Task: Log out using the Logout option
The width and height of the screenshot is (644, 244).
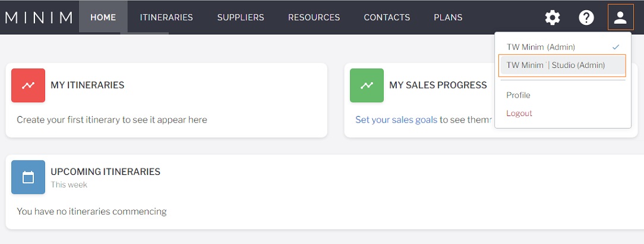Action: (x=519, y=113)
